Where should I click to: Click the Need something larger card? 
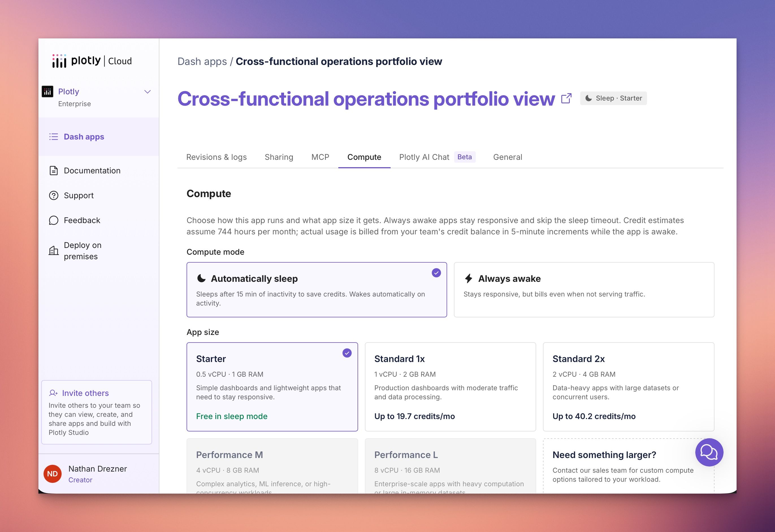(629, 466)
